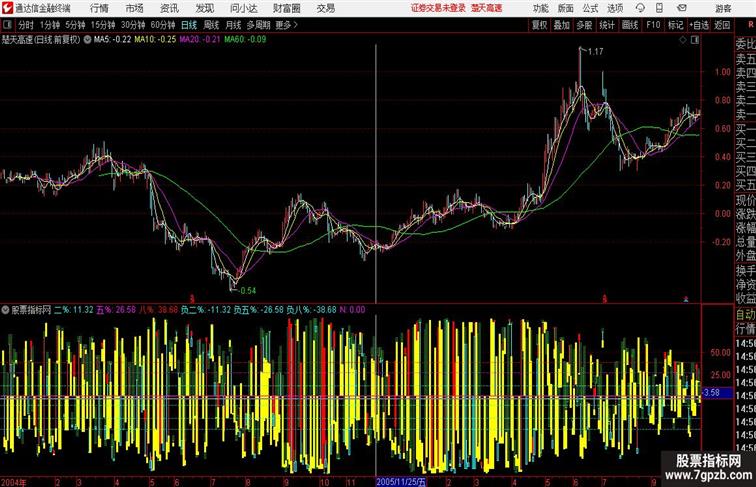Click the 统计 statistics button
This screenshot has width=756, height=487.
[607, 25]
